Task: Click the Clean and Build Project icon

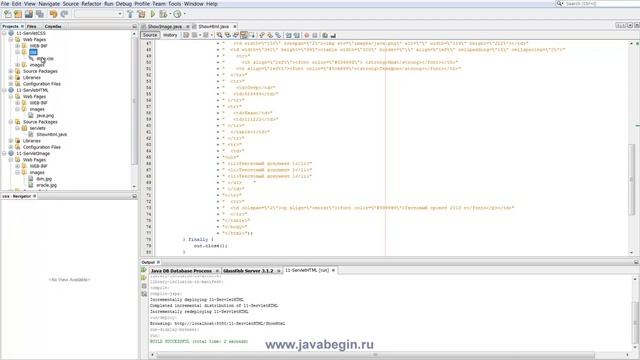Action: (x=141, y=14)
